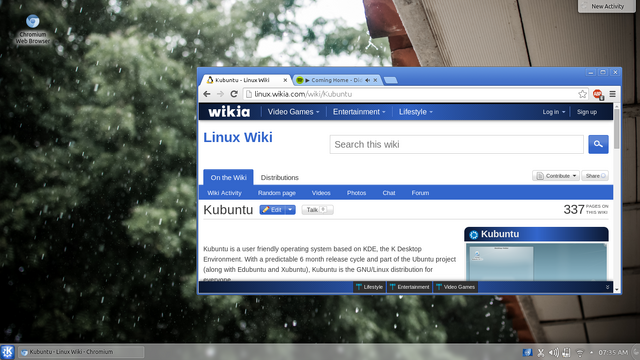Open the Chromium Web Browser desktop icon
This screenshot has height=360, width=640.
33,29
